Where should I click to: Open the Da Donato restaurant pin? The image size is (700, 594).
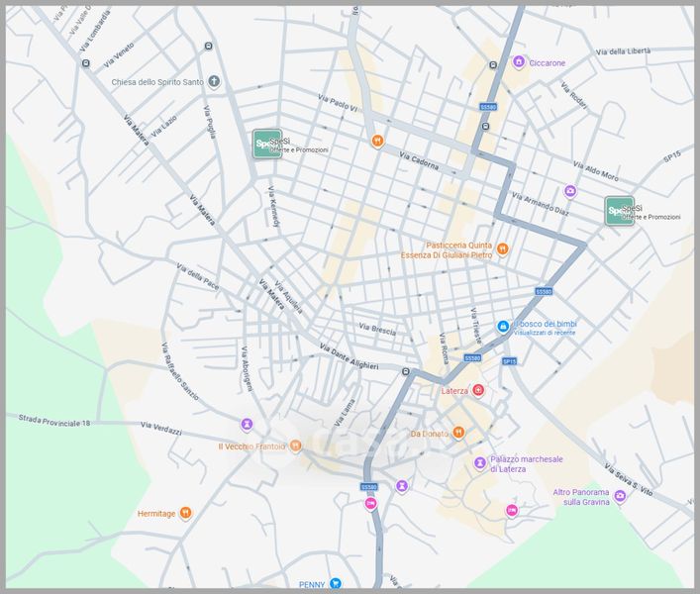(458, 433)
